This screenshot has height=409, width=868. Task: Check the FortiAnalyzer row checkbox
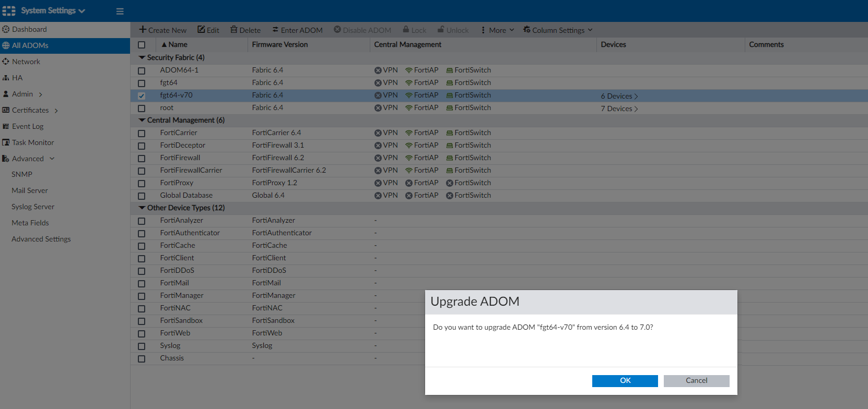pos(142,221)
